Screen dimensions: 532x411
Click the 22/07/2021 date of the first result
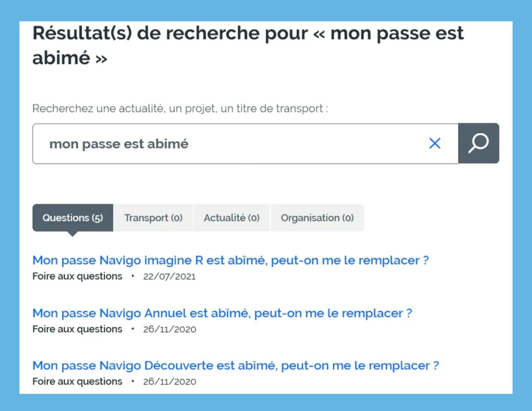click(x=169, y=277)
